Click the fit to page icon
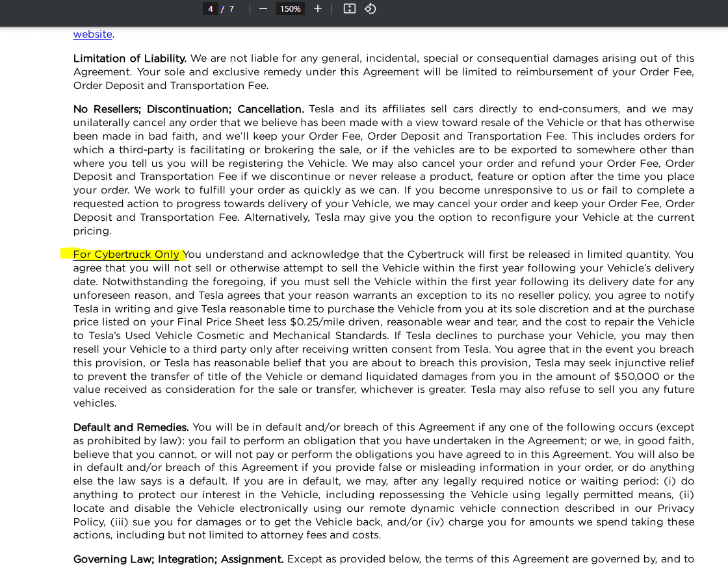The image size is (728, 567). [x=350, y=9]
